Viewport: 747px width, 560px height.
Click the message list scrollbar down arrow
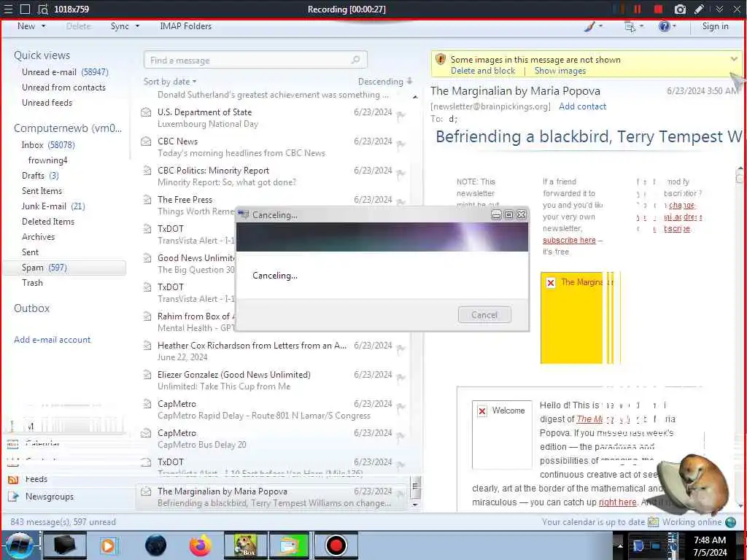415,505
